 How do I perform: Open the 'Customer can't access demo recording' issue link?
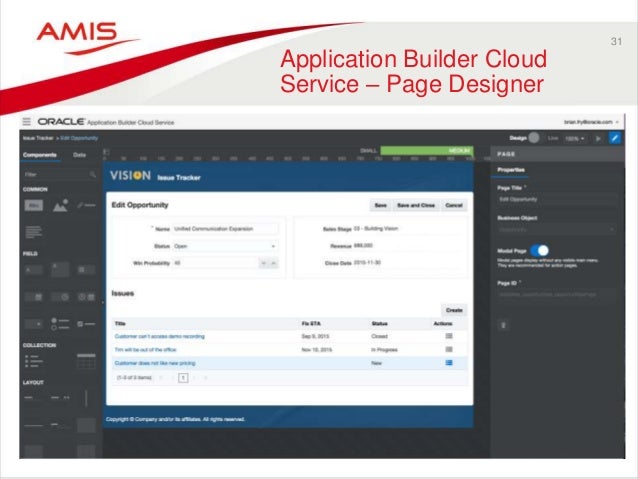point(160,336)
